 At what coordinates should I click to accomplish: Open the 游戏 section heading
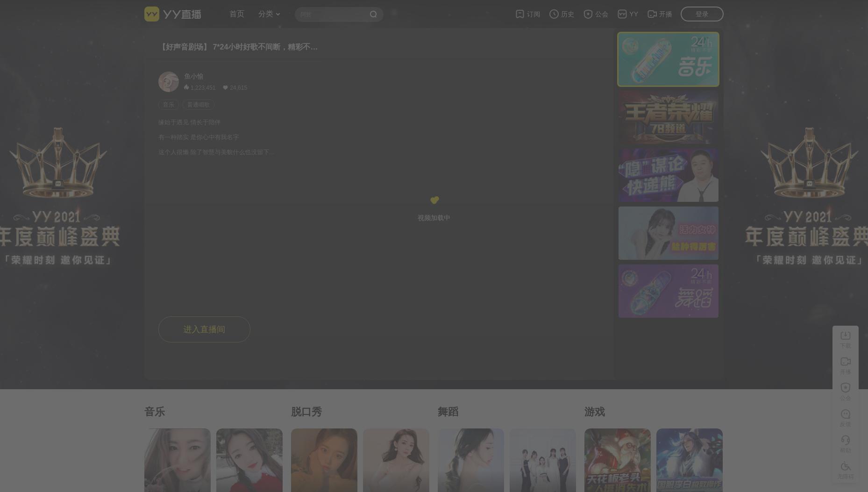click(595, 412)
